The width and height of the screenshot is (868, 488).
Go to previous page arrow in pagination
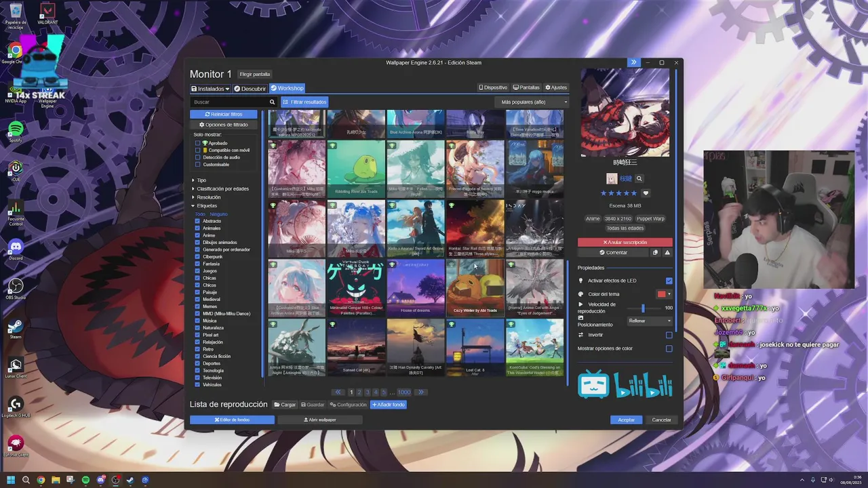tap(338, 392)
